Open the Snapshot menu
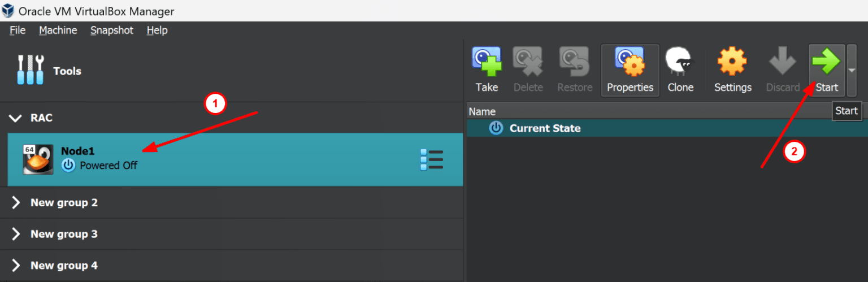The image size is (868, 282). click(x=112, y=31)
